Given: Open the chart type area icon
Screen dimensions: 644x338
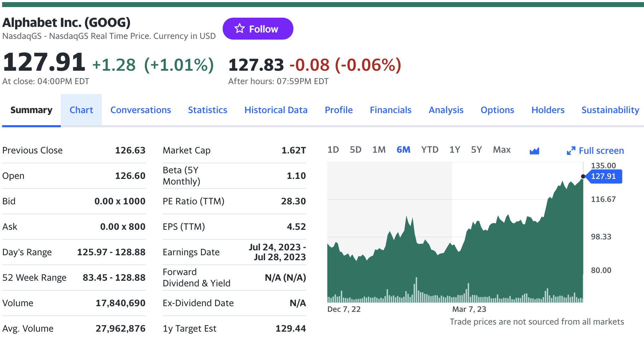Looking at the screenshot, I should (534, 151).
